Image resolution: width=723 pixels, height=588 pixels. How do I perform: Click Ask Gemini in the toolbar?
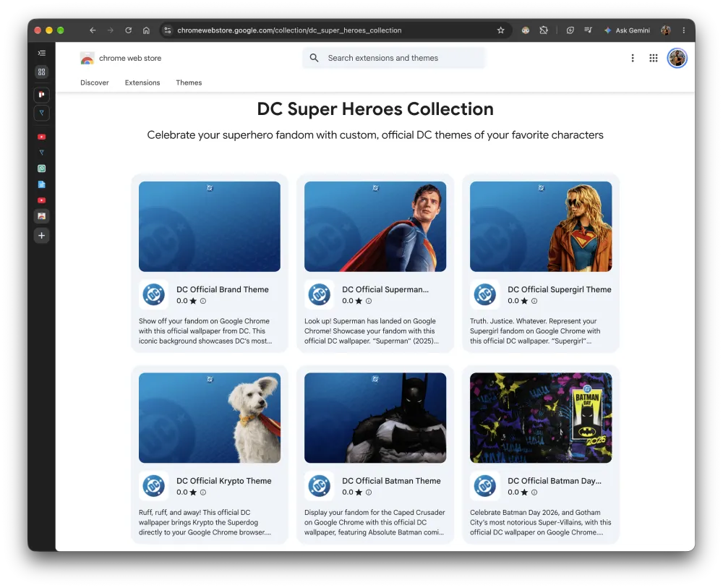coord(627,30)
